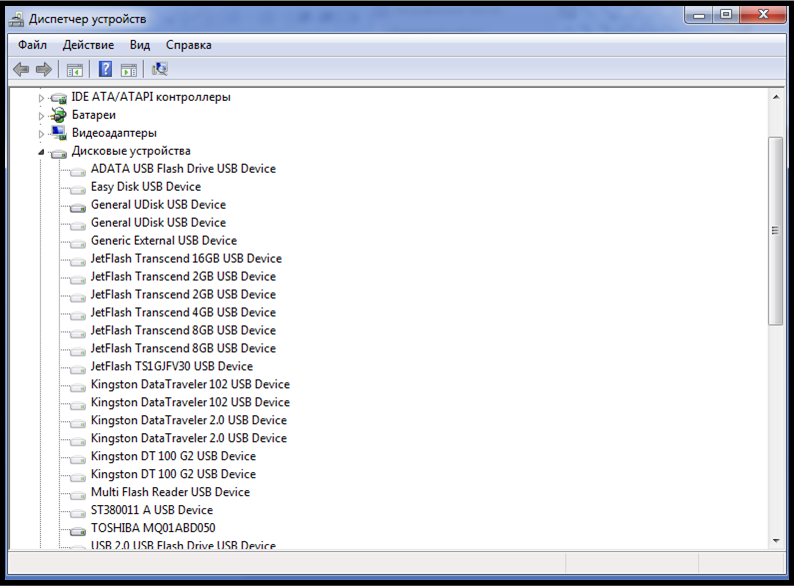
Task: Select ST380011 A USB Device
Action: coord(152,510)
